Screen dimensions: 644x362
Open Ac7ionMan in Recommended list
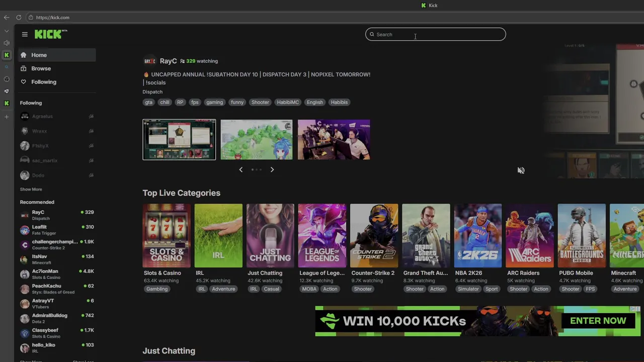57,274
